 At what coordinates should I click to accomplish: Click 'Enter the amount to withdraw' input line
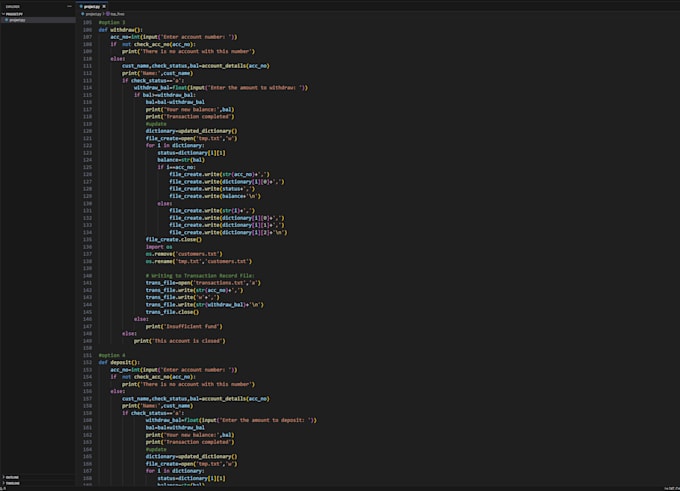pyautogui.click(x=221, y=88)
